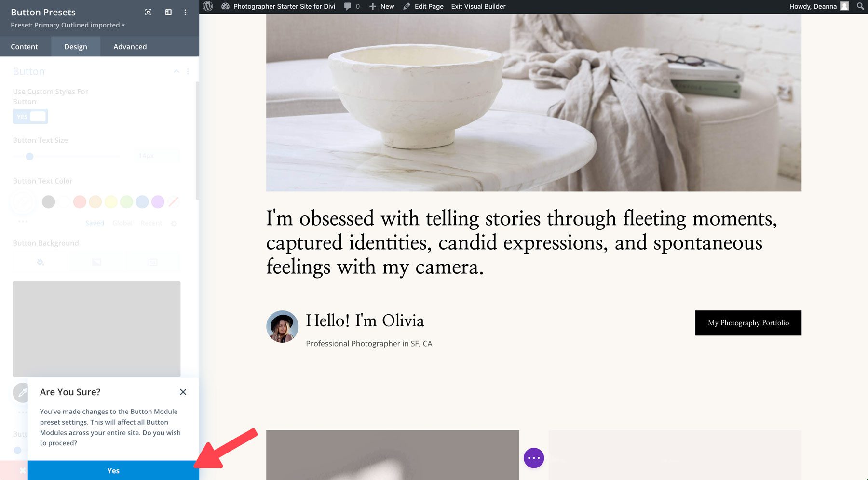Select the image background icon under Button Background
Image resolution: width=868 pixels, height=480 pixels.
click(152, 262)
